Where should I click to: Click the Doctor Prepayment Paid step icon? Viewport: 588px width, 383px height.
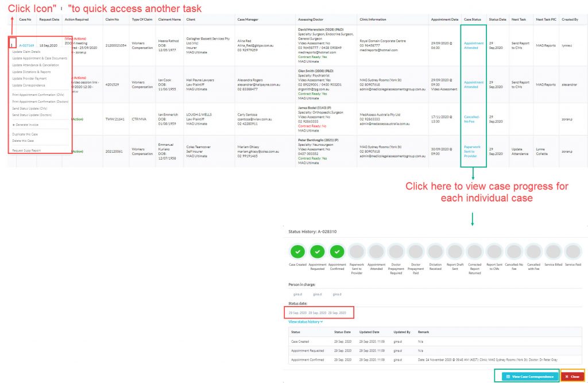coord(416,252)
